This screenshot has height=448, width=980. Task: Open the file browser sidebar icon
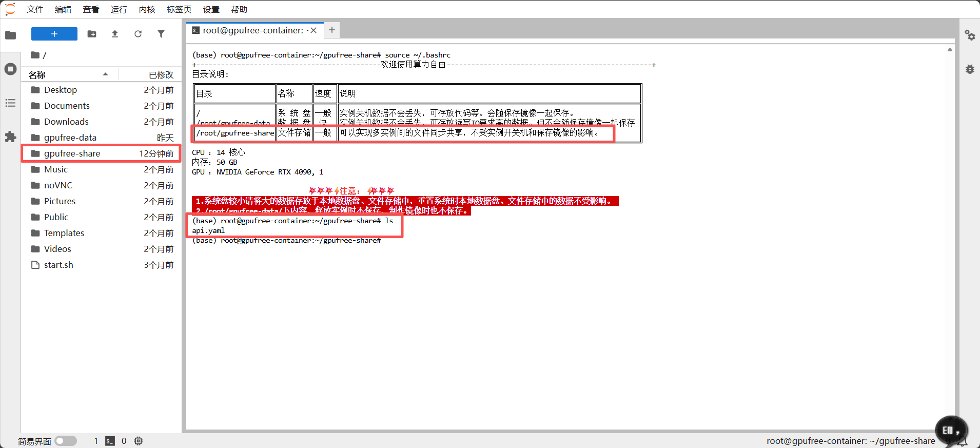(10, 35)
